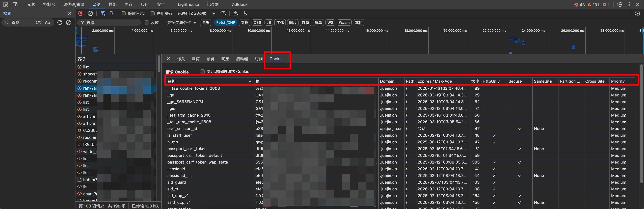
Task: Click the import HAR upload icon
Action: (x=235, y=13)
